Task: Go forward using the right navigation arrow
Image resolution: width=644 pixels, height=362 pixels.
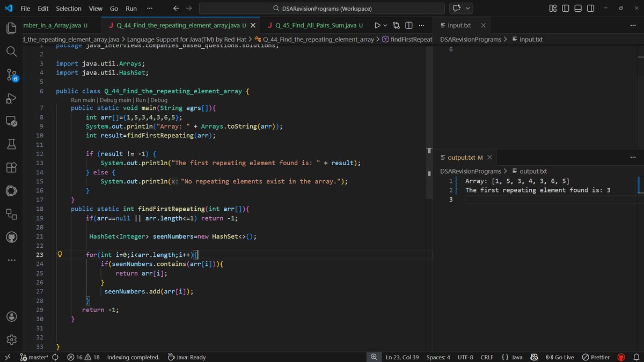Action: tap(189, 9)
